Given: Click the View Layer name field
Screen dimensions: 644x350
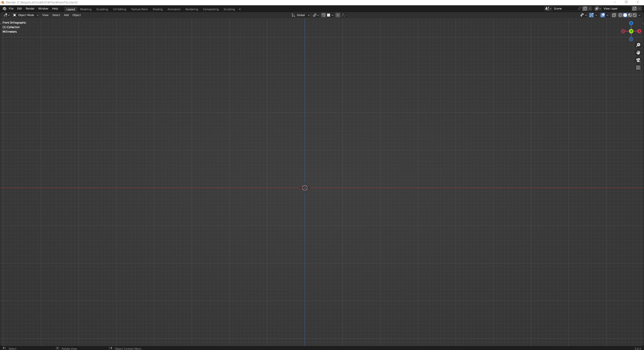Looking at the screenshot, I should tap(617, 9).
